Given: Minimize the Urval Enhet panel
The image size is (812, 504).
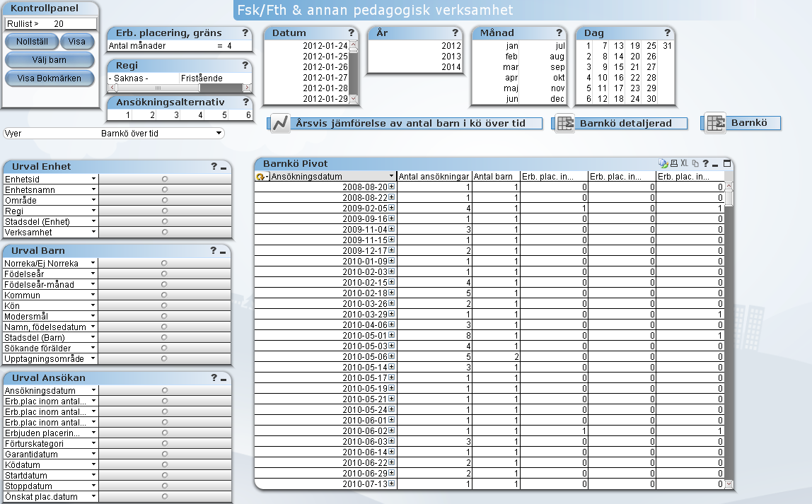Looking at the screenshot, I should tap(224, 168).
